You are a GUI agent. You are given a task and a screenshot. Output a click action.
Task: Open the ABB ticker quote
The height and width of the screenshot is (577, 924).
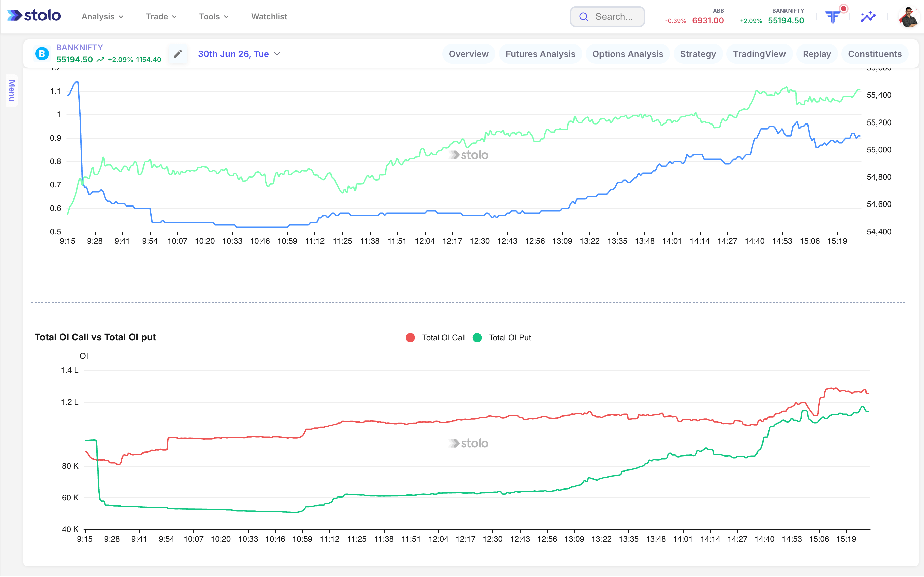[x=694, y=17]
